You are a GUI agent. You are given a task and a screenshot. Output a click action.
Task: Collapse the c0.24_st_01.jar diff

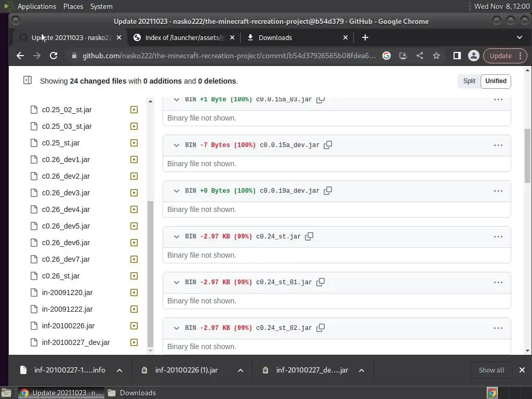[177, 282]
